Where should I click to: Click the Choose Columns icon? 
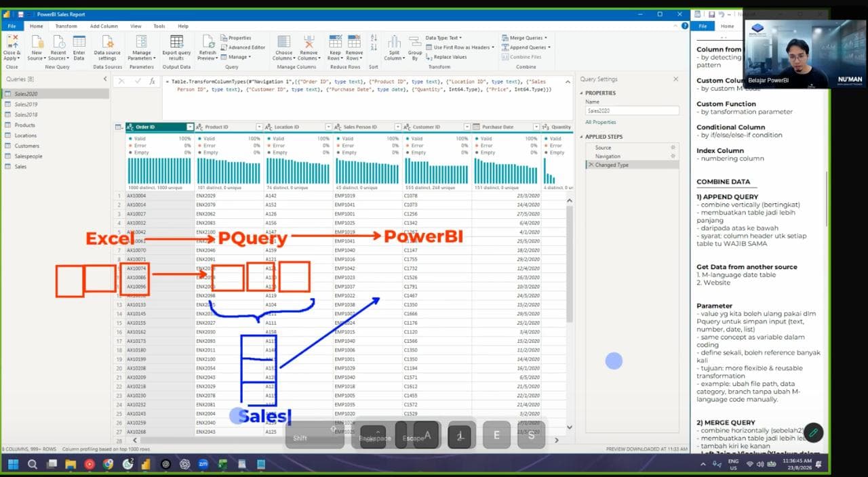tap(283, 42)
